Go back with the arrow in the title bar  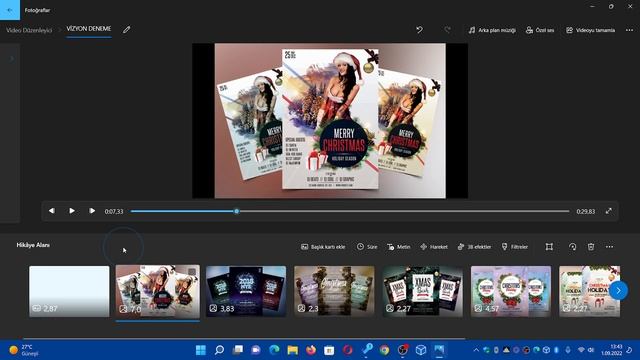[x=10, y=10]
